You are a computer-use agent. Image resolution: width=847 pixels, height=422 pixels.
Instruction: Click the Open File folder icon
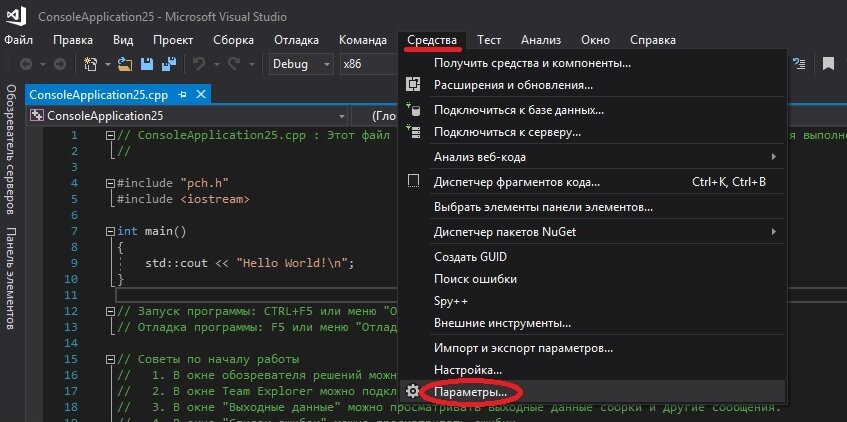point(125,64)
